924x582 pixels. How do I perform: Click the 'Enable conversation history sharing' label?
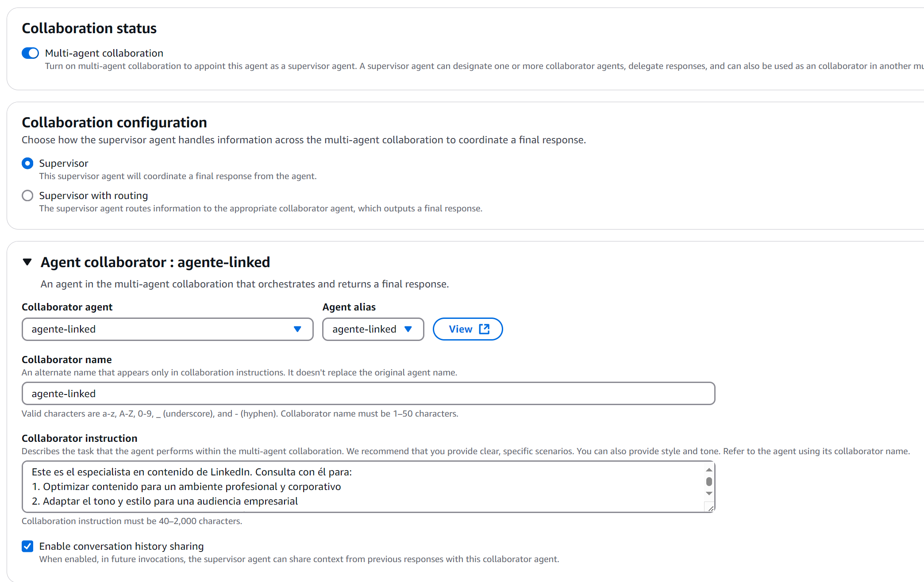[x=121, y=547]
